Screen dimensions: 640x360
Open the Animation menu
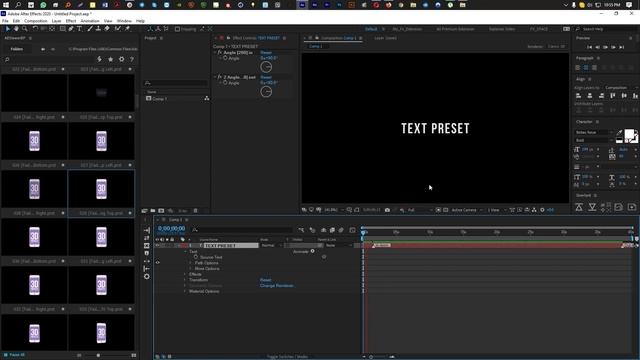[90, 21]
